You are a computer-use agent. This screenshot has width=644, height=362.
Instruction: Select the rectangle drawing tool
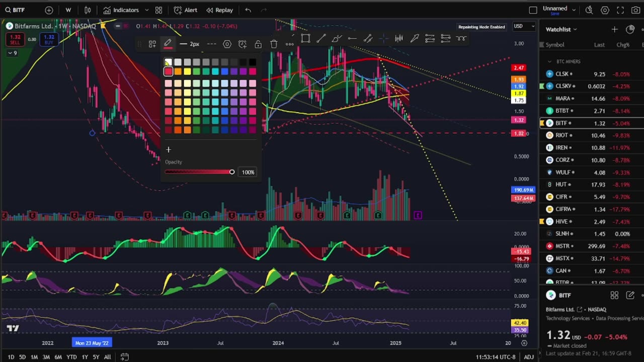[305, 39]
